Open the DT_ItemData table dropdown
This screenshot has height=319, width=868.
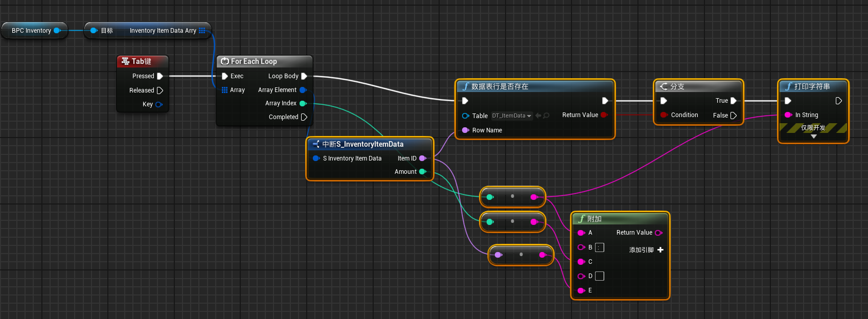point(511,116)
